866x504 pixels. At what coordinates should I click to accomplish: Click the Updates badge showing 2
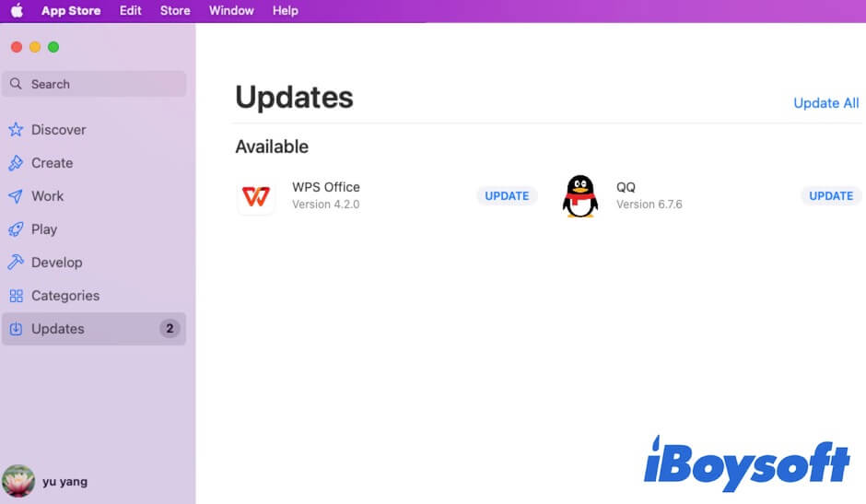[170, 328]
